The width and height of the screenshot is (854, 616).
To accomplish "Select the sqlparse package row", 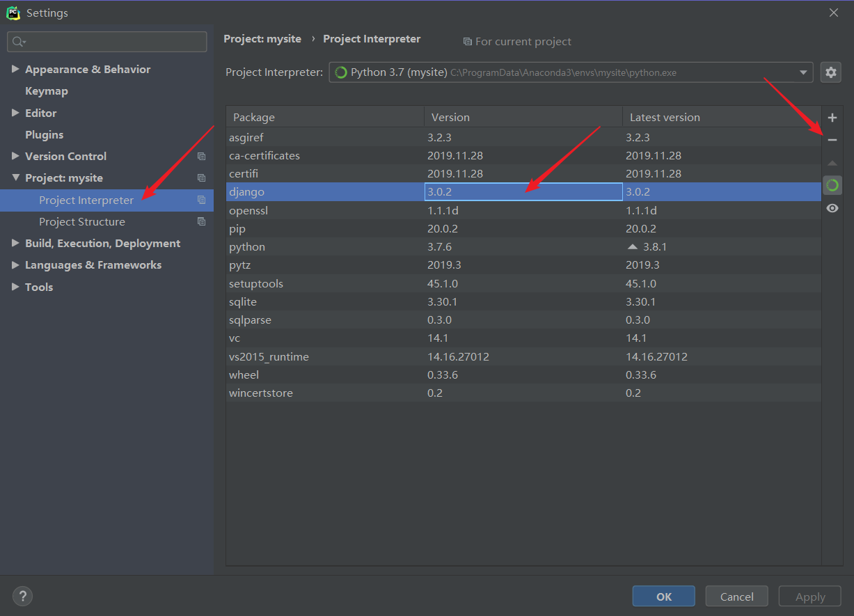I will (523, 319).
